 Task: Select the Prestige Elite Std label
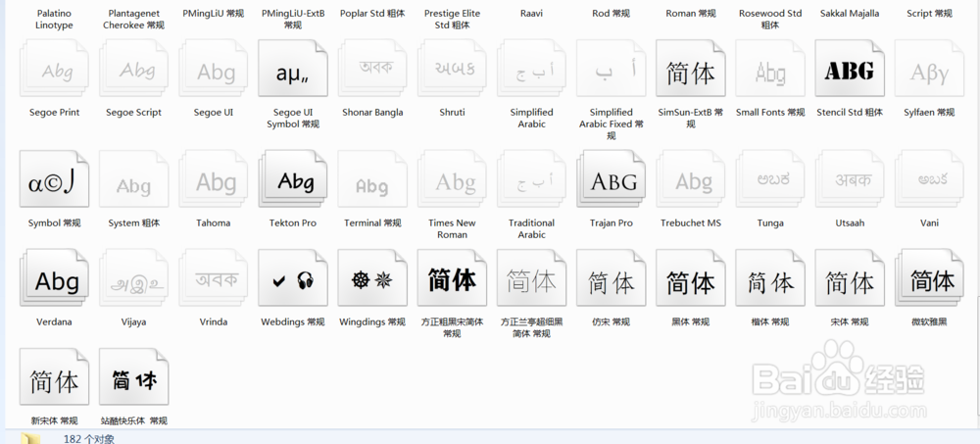tap(452, 19)
